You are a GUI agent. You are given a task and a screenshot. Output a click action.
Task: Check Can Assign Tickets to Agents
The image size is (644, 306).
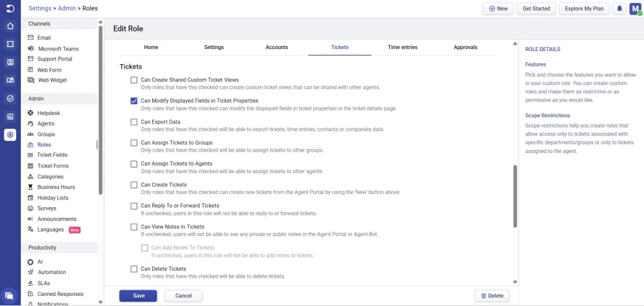134,164
